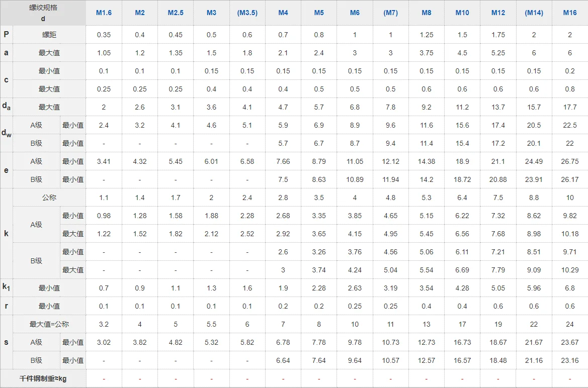Open the (M3.5) thread size link
588x388 pixels.
(247, 13)
